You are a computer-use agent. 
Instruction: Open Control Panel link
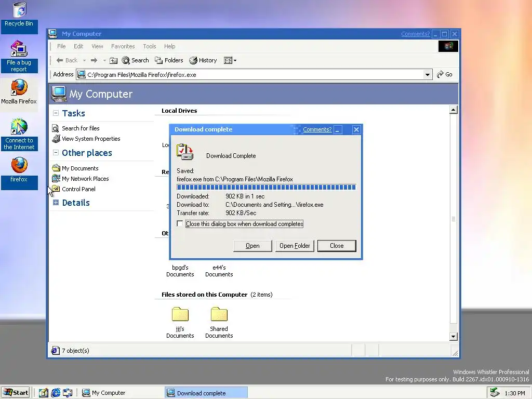[78, 189]
